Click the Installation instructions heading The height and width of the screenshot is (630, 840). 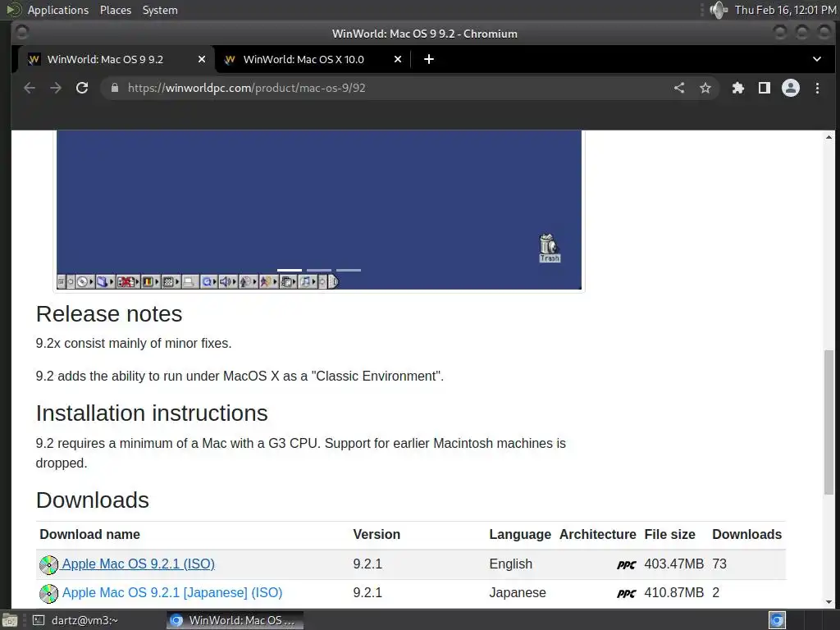[x=152, y=413]
